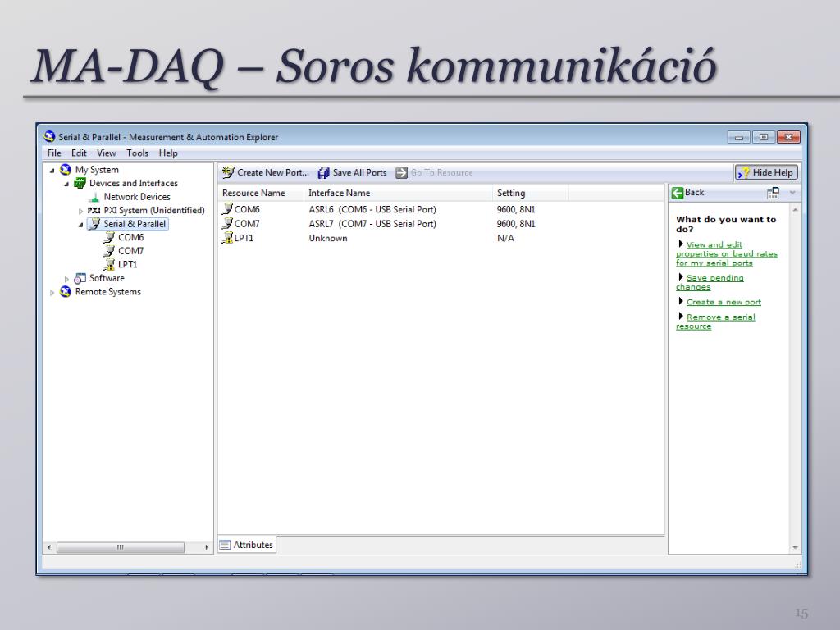Click the Hide Help question mark icon
840x630 pixels.
pyautogui.click(x=743, y=173)
